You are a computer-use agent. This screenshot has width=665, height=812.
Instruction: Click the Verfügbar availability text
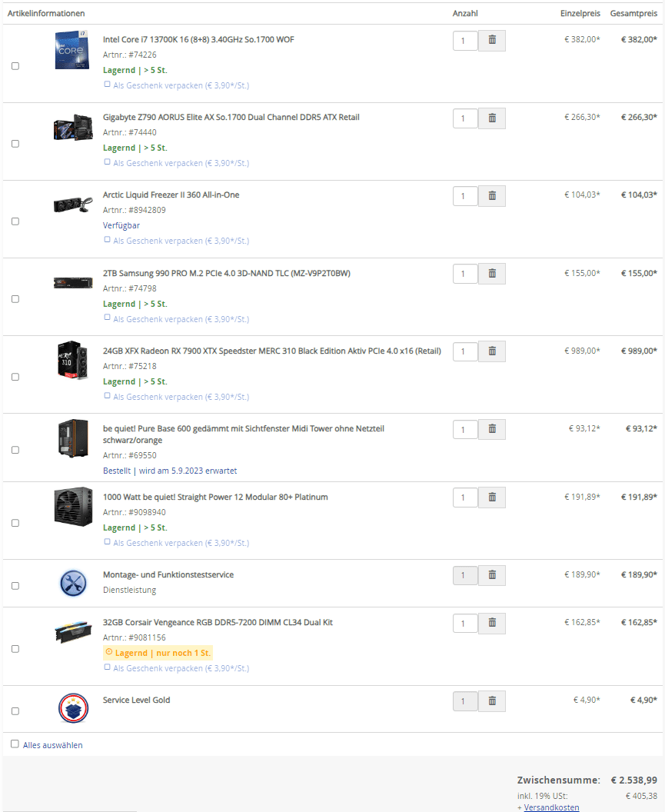click(x=121, y=225)
